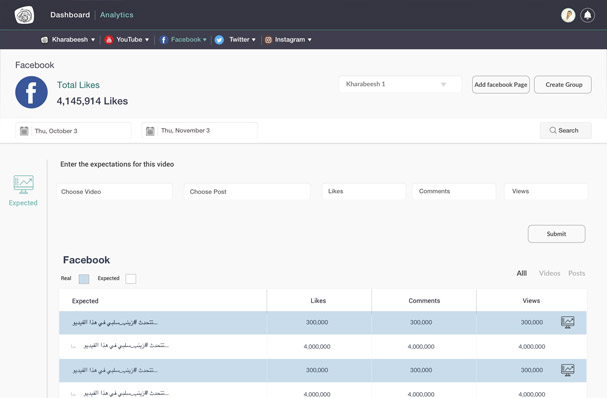
Task: Click the Thu, November 3 date field
Action: click(199, 131)
